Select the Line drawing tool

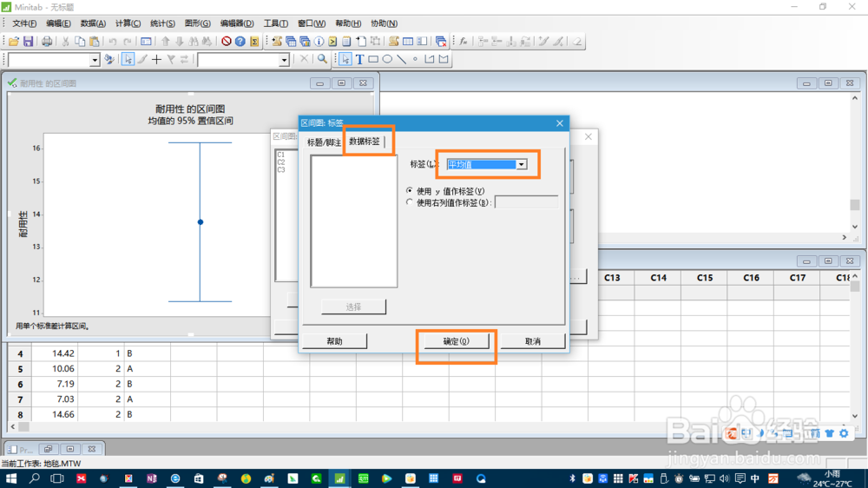click(401, 59)
